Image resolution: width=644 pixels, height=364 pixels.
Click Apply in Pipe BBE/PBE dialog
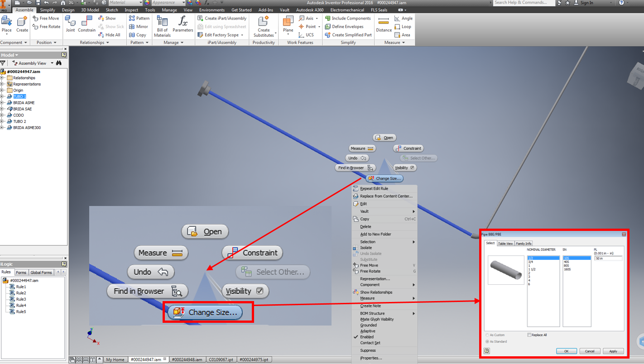[x=613, y=351]
